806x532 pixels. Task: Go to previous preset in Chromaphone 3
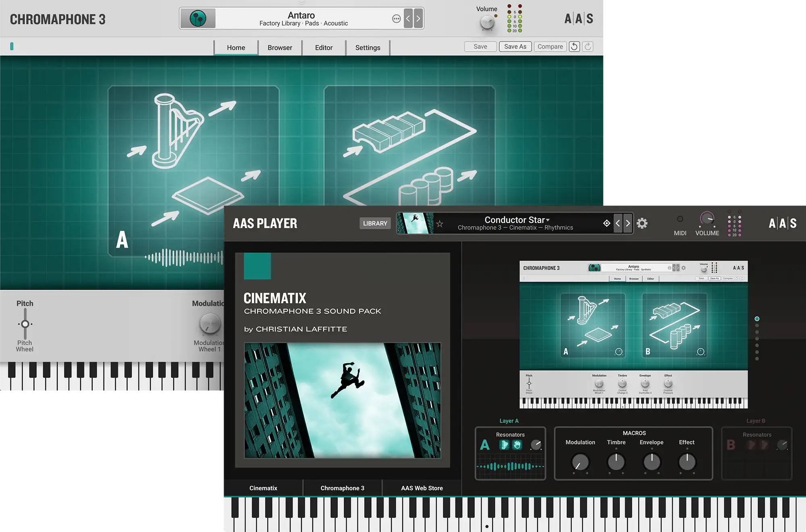tap(408, 19)
